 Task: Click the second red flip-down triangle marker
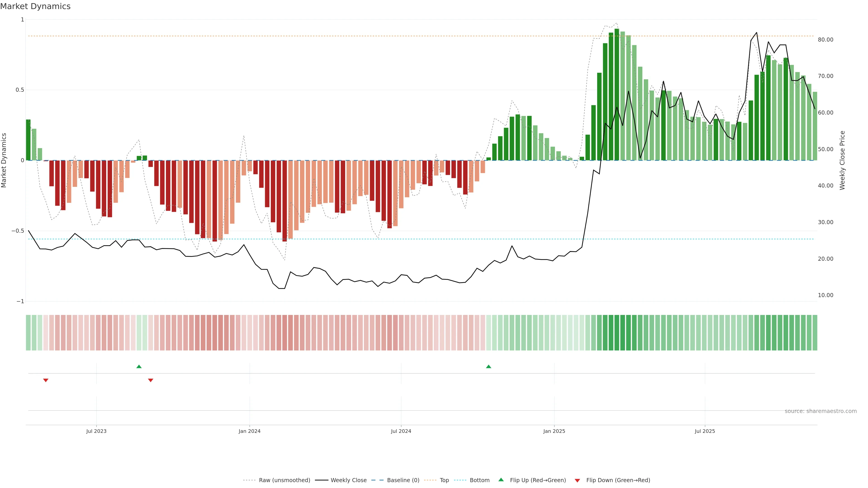pos(151,380)
